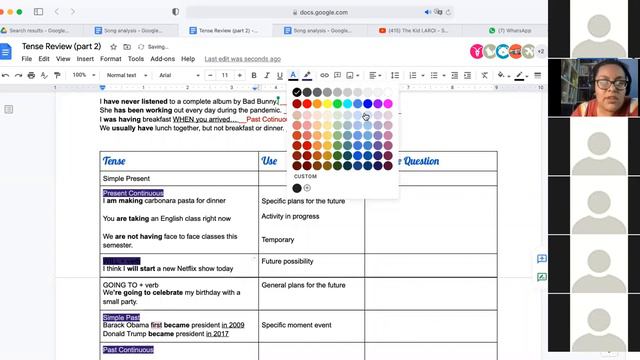Image resolution: width=640 pixels, height=360 pixels.
Task: Click the add comment icon in right margin
Action: (x=542, y=259)
